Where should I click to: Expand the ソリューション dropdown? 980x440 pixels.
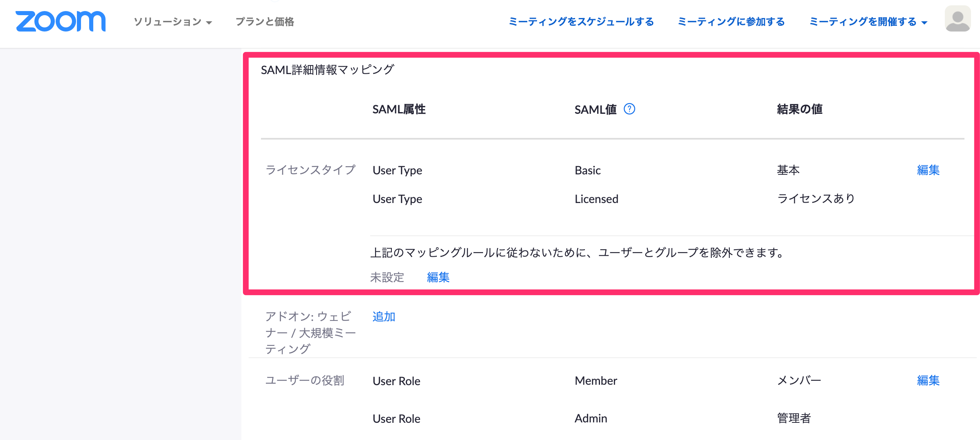[x=173, y=22]
